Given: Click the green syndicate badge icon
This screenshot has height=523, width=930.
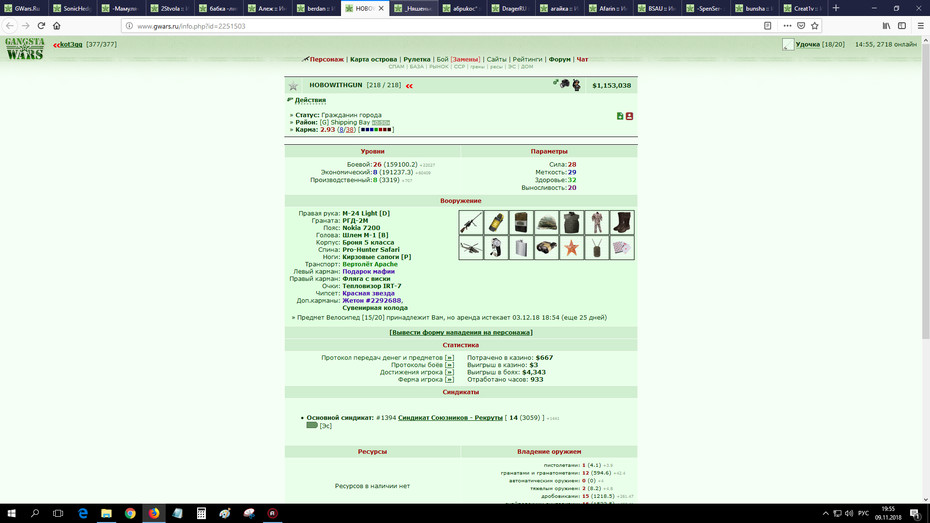Looking at the screenshot, I should click(x=312, y=425).
